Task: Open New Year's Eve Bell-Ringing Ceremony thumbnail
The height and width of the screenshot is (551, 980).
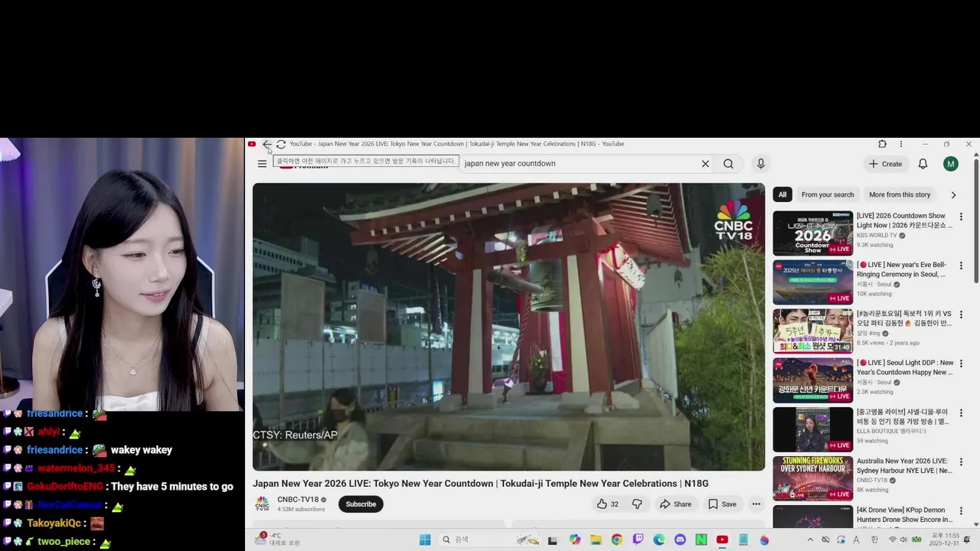Action: click(x=812, y=282)
